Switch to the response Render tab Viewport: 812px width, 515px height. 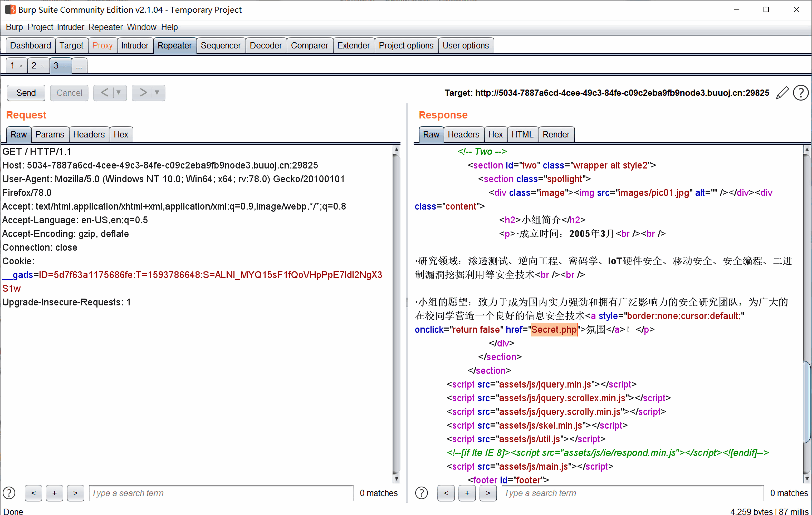pos(556,135)
